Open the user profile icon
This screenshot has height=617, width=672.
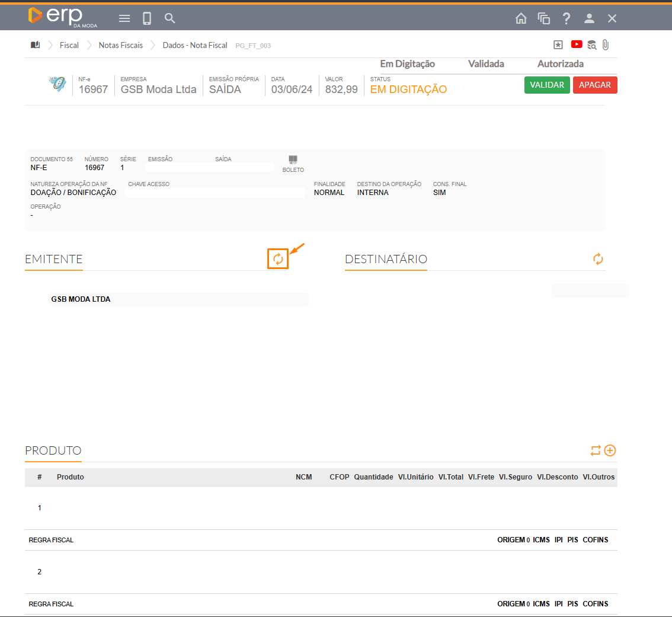coord(589,18)
